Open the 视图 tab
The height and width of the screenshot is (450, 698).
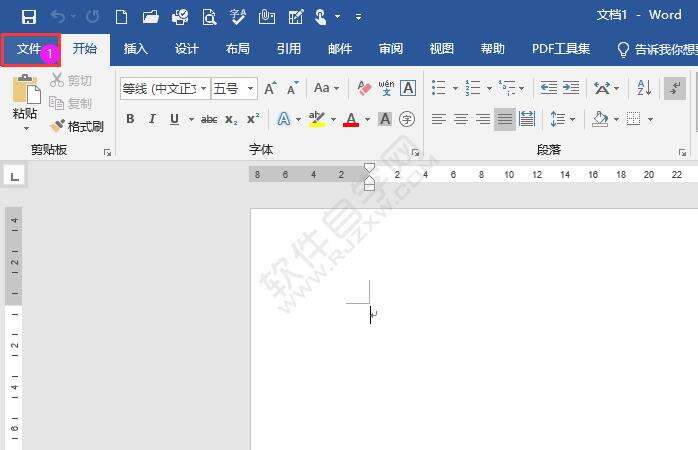442,49
